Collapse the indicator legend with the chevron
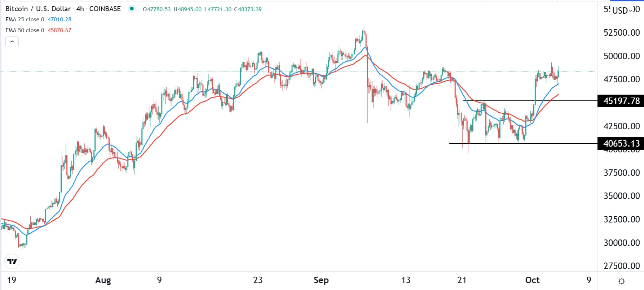 pyautogui.click(x=12, y=41)
